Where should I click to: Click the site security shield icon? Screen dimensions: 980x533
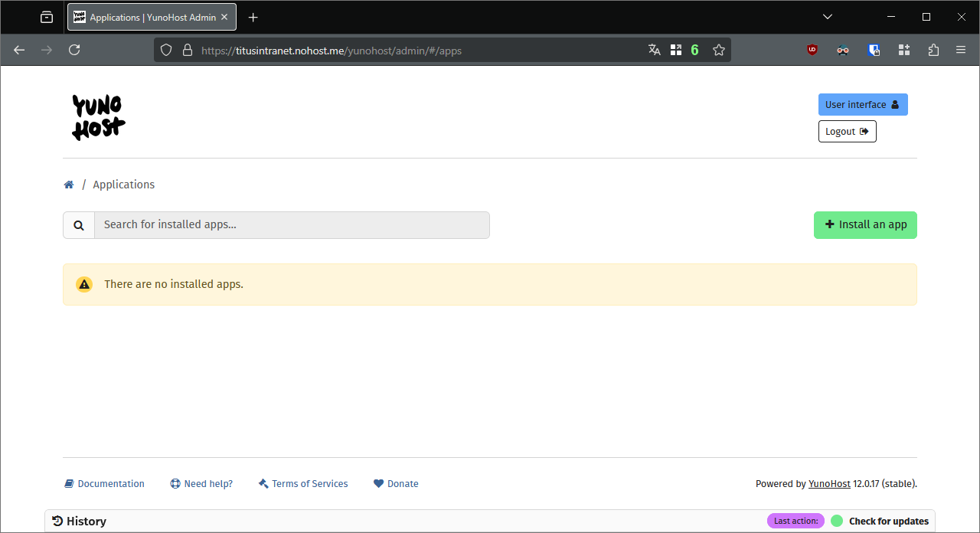(166, 50)
